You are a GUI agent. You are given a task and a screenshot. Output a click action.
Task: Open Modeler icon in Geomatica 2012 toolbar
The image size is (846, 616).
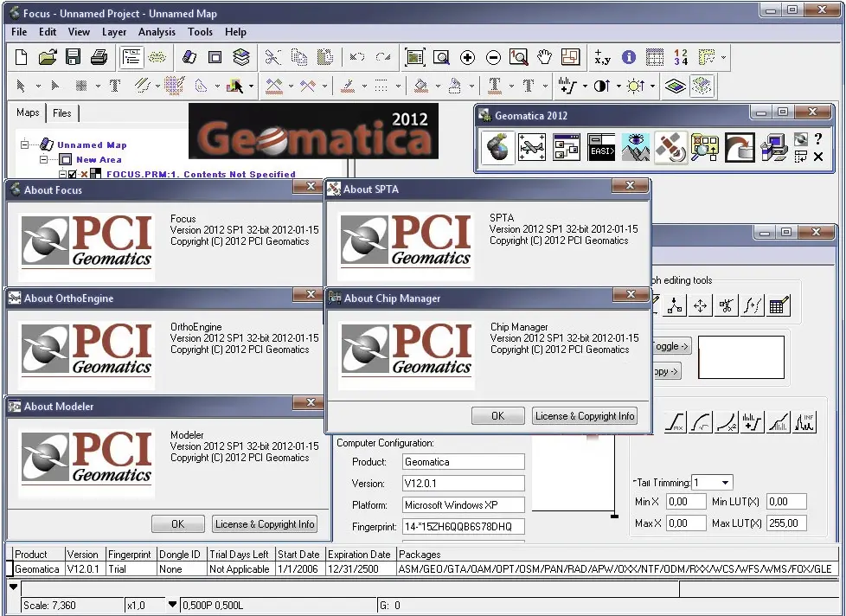click(566, 147)
